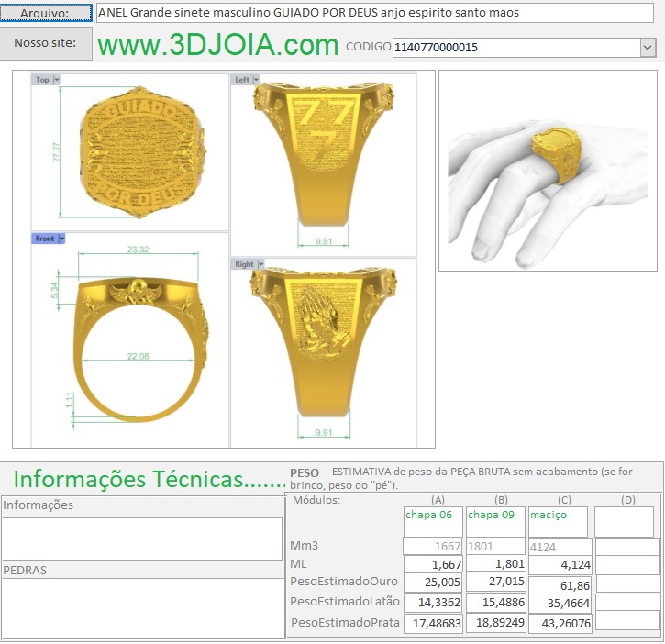Click the Arquivo button
This screenshot has height=644, width=665.
(x=47, y=13)
